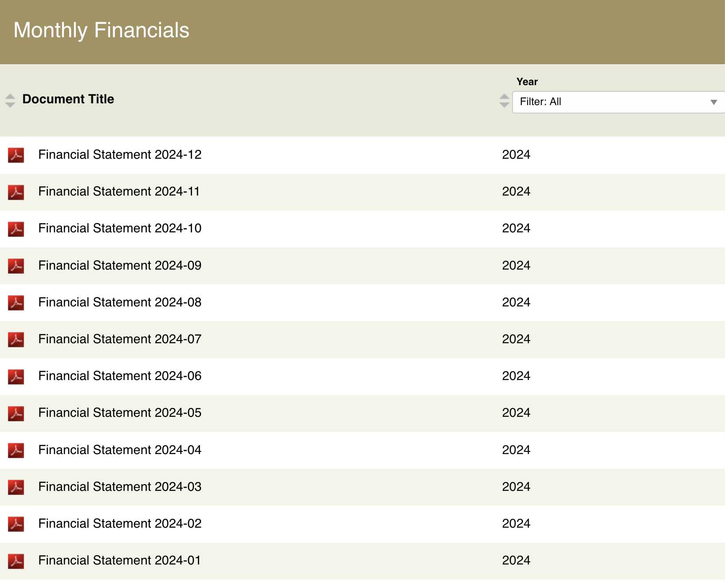Open the PDF icon beside Financial Statement 2024-02

coord(16,524)
